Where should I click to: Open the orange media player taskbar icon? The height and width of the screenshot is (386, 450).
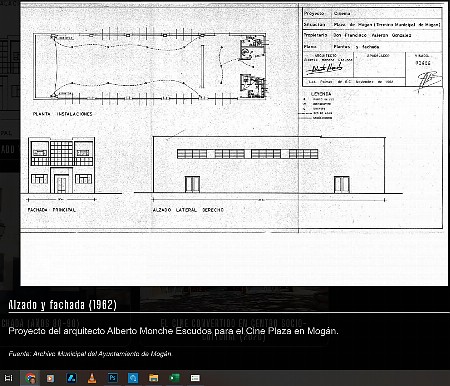pyautogui.click(x=50, y=378)
